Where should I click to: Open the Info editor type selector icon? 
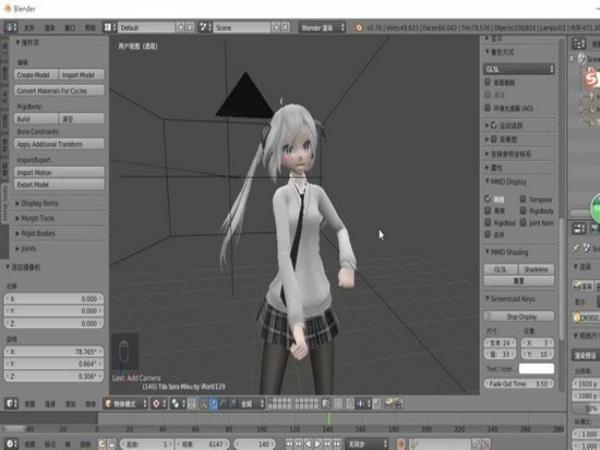[10, 28]
